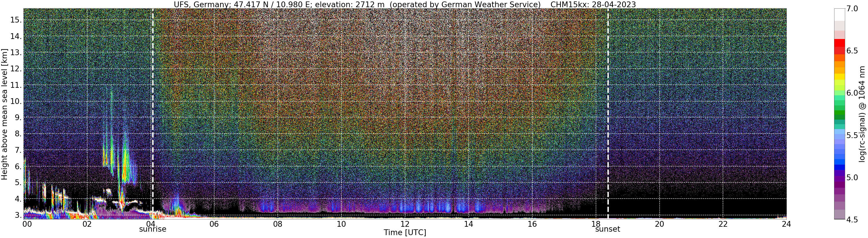Image resolution: width=868 pixels, height=238 pixels.
Task: Click the colorbar value '4.5'
Action: (852, 220)
